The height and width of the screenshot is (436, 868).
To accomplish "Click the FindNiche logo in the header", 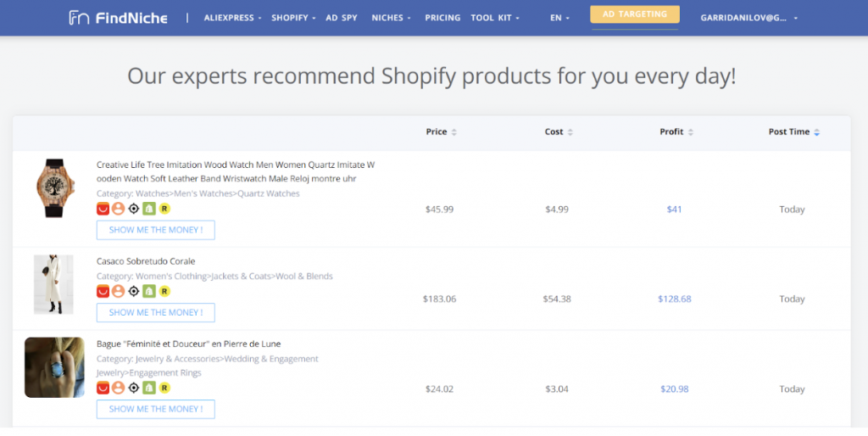I will tap(118, 18).
